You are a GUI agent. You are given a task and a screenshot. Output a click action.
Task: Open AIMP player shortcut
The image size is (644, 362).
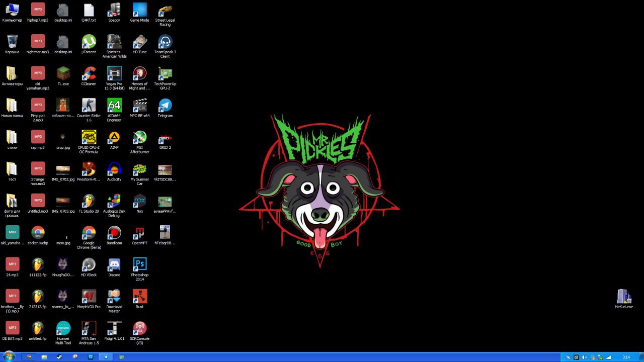pyautogui.click(x=114, y=140)
